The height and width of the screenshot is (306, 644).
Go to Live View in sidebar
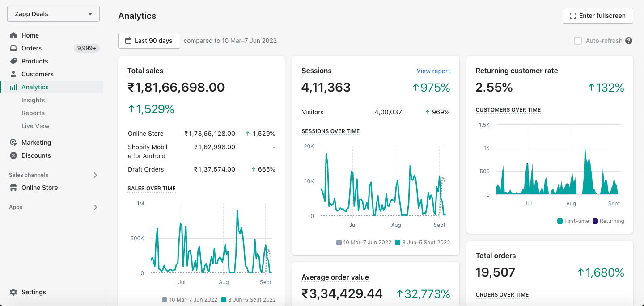click(x=35, y=126)
